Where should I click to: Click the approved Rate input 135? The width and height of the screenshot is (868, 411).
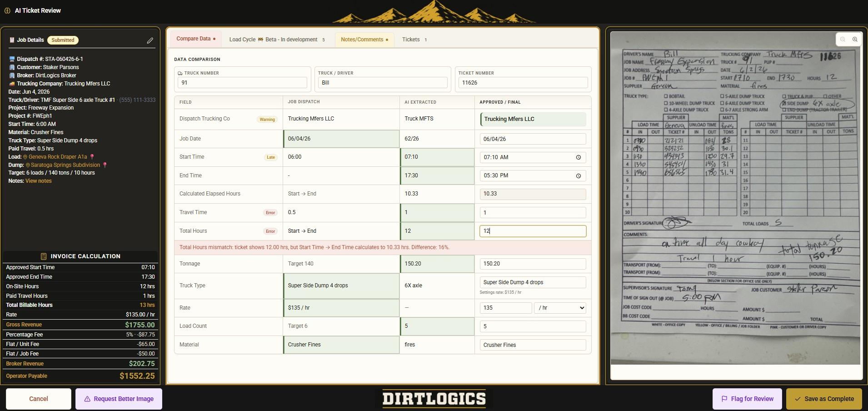click(x=506, y=308)
